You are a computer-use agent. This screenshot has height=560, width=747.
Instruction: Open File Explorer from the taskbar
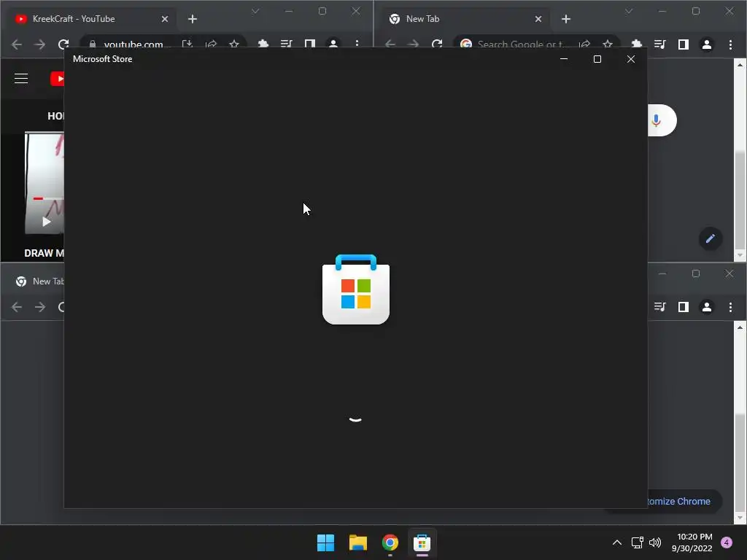point(357,542)
